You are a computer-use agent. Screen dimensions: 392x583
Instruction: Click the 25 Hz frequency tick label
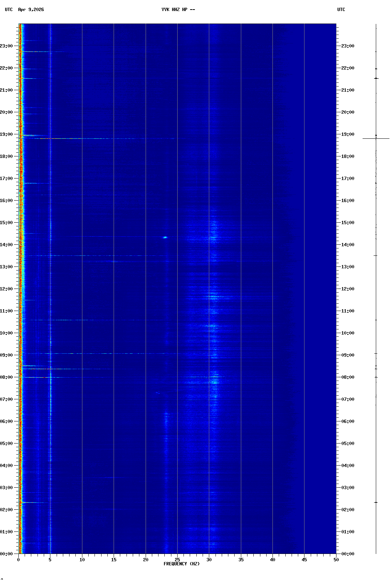coord(177,560)
